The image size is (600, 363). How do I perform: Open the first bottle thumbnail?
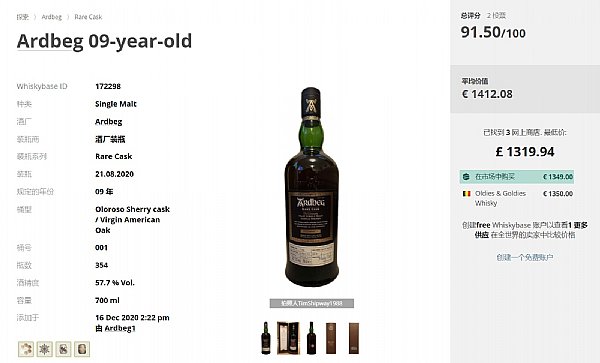266,338
